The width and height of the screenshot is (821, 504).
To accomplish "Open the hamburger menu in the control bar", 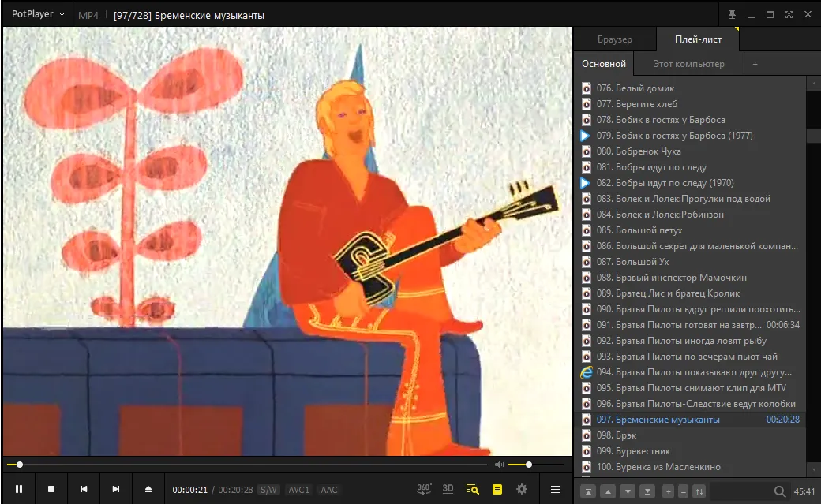I will (556, 489).
